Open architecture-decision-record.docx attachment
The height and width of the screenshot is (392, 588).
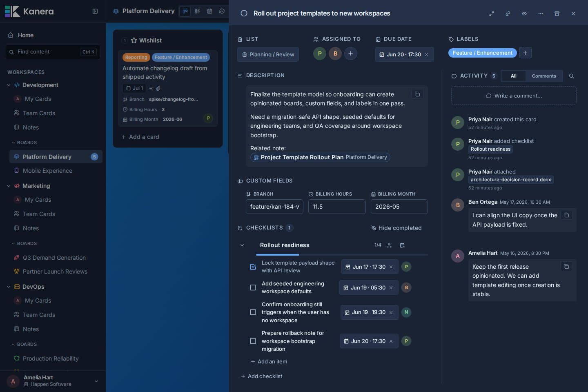tap(511, 180)
